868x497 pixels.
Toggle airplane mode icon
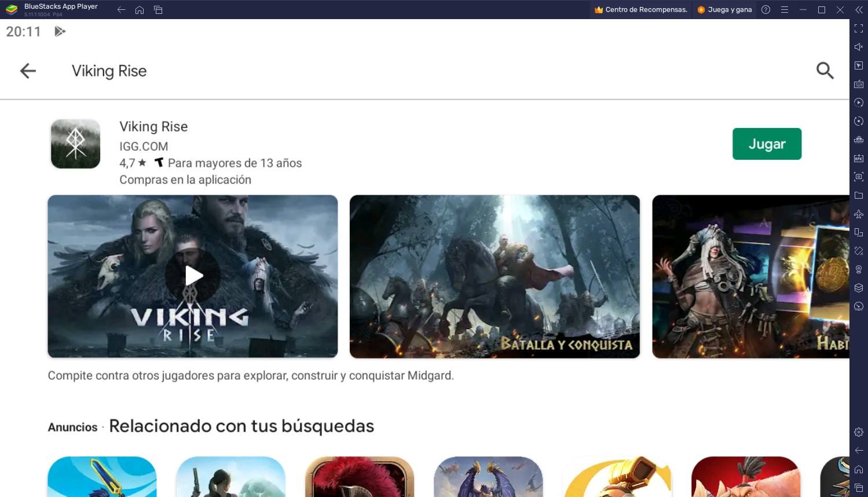859,214
